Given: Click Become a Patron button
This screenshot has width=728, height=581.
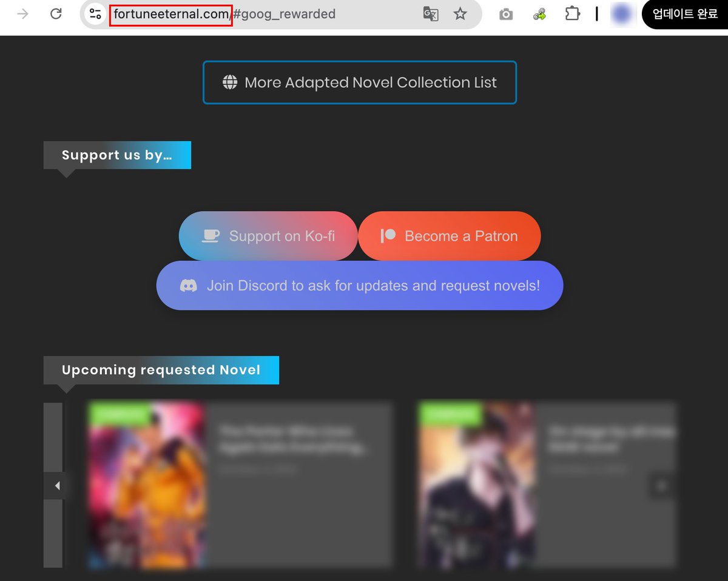Looking at the screenshot, I should (x=450, y=236).
